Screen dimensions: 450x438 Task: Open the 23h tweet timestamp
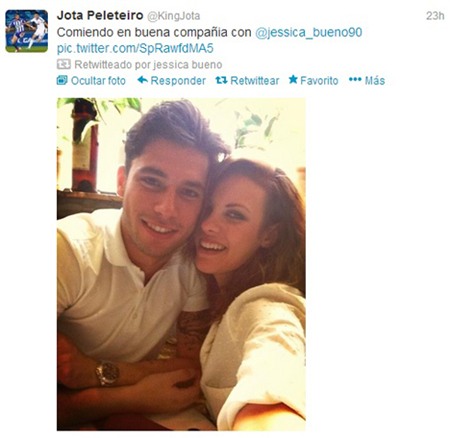(435, 16)
